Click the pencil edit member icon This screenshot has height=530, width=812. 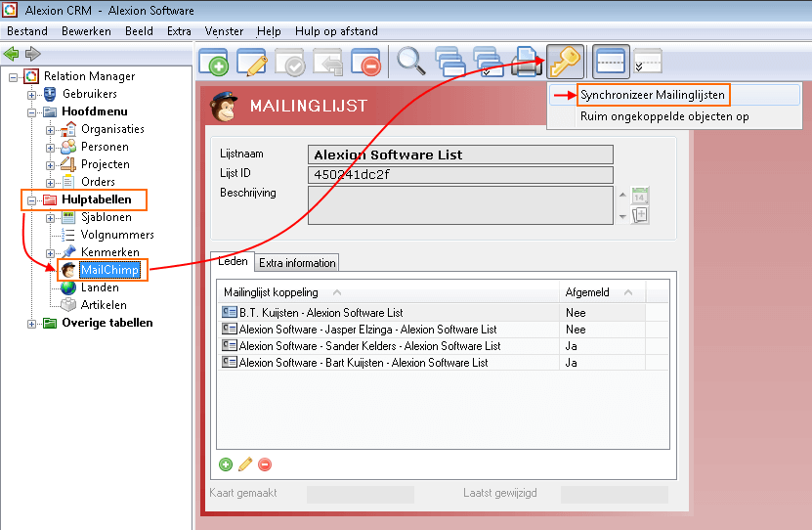click(x=245, y=464)
